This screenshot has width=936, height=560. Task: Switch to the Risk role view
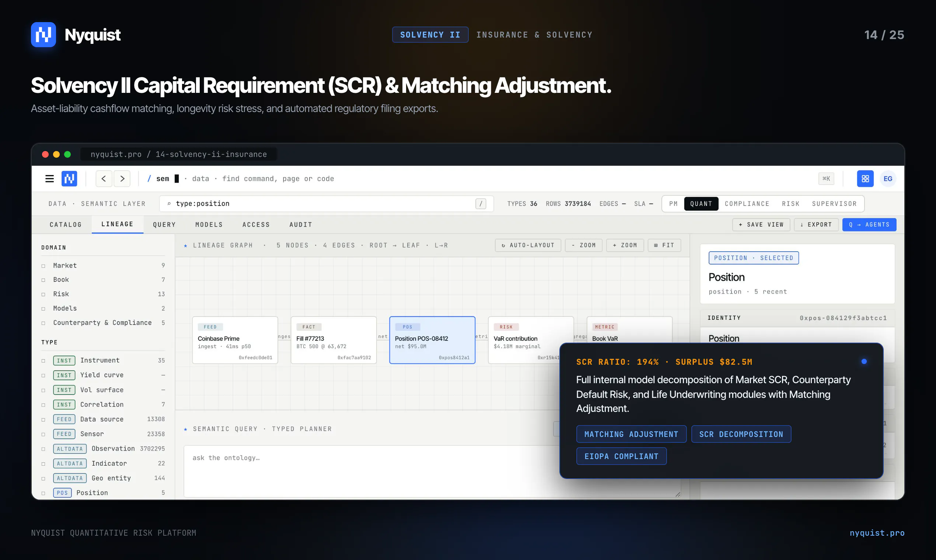[791, 204]
